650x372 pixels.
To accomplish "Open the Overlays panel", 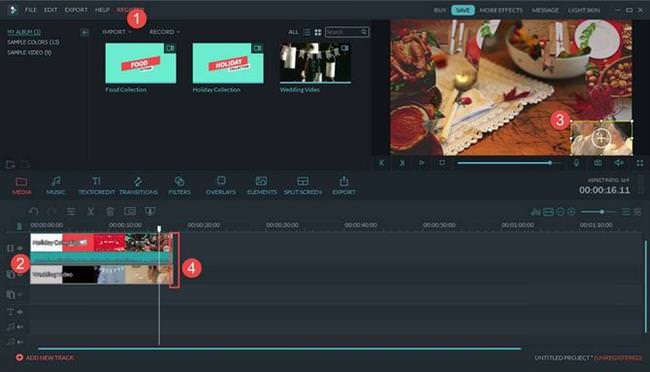I will pyautogui.click(x=221, y=185).
